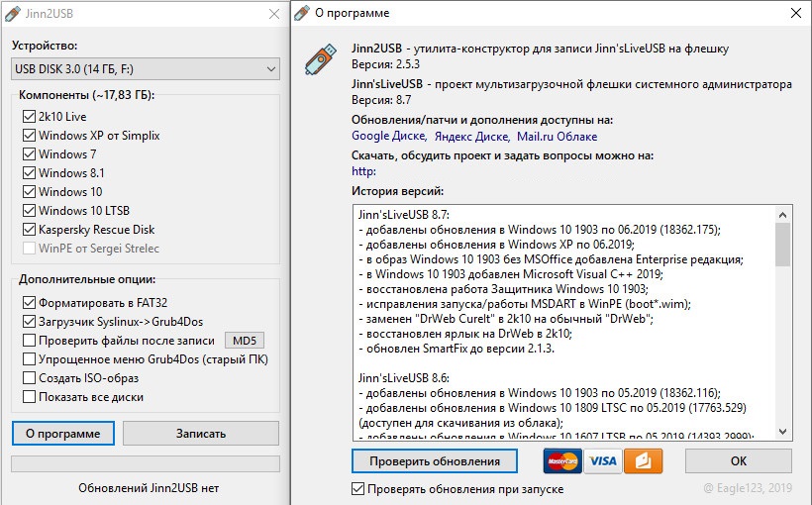The height and width of the screenshot is (505, 812).
Task: Click the «Проверить обновления» button
Action: 434,461
